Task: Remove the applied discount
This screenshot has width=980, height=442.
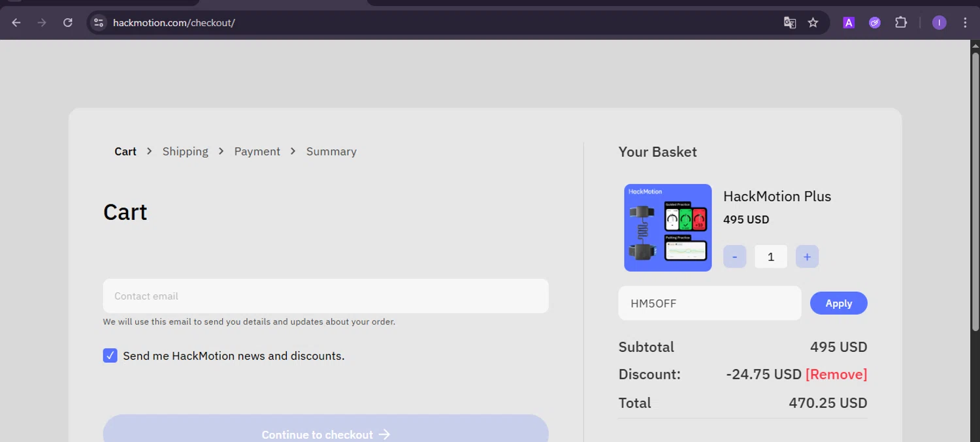Action: pos(836,374)
